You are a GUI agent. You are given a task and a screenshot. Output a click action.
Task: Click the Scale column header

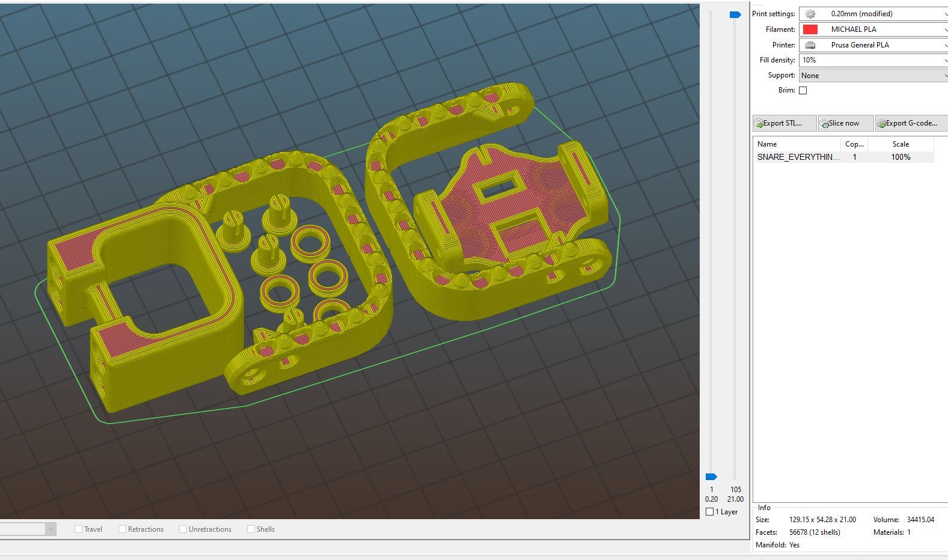pos(901,144)
